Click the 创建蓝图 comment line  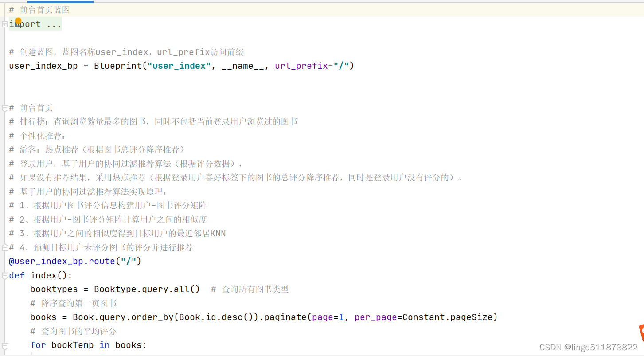[126, 52]
